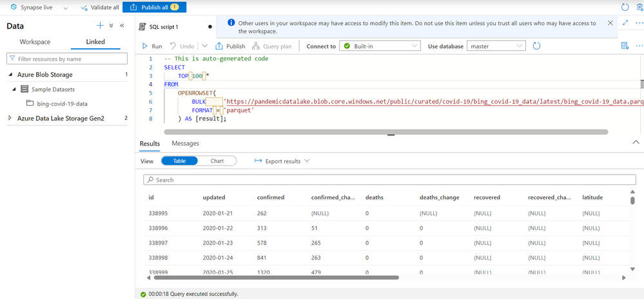
Task: Collapse the Azure Blob Storage group
Action: tap(11, 75)
